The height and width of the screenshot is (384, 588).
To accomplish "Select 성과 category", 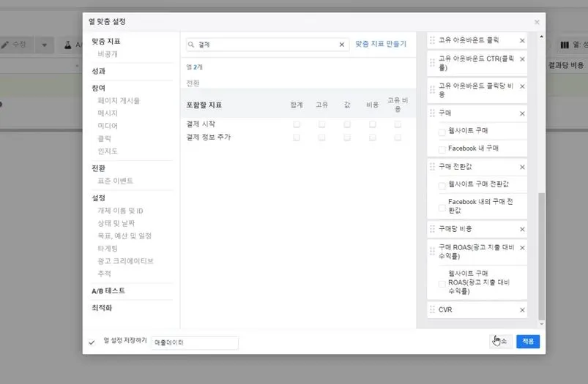I will (99, 71).
